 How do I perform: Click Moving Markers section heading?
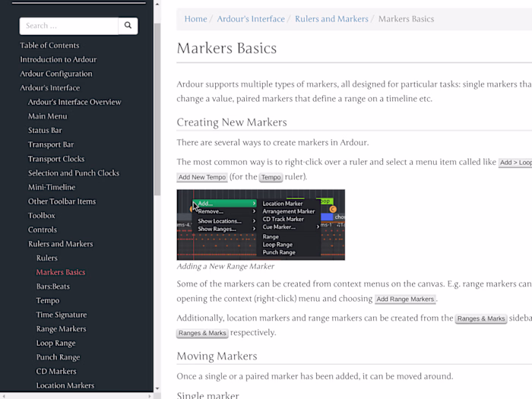click(x=217, y=356)
